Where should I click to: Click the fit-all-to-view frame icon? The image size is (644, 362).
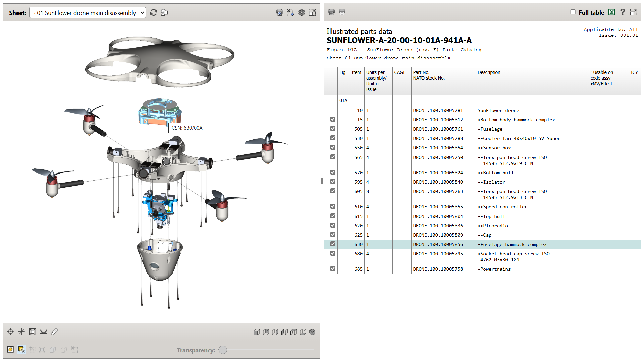pos(33,332)
